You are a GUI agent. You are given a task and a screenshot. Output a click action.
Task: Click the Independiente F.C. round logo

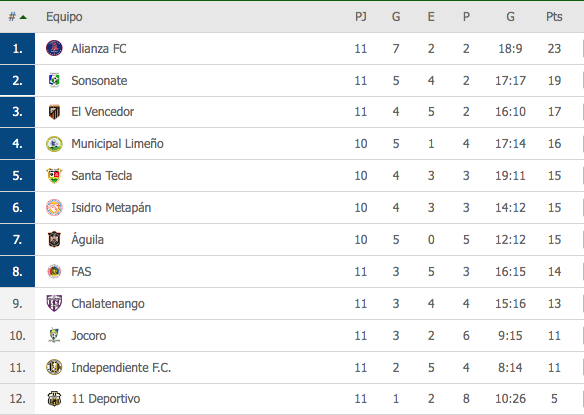coord(54,367)
